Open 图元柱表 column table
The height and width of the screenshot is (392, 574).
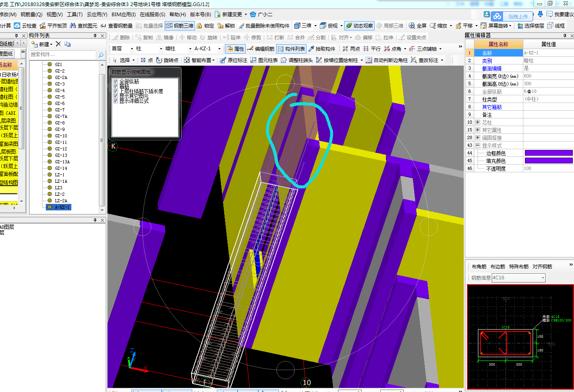(x=264, y=60)
